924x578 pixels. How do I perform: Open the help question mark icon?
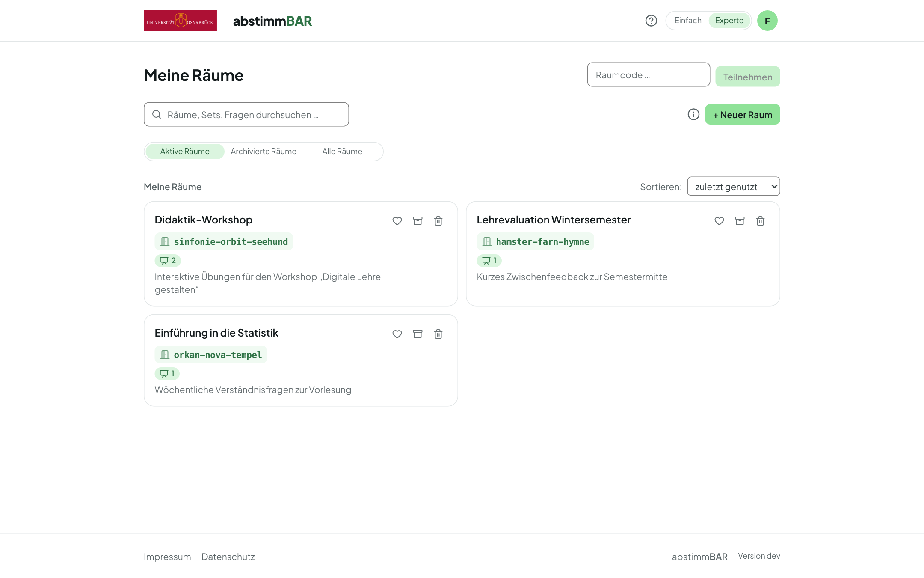(651, 21)
